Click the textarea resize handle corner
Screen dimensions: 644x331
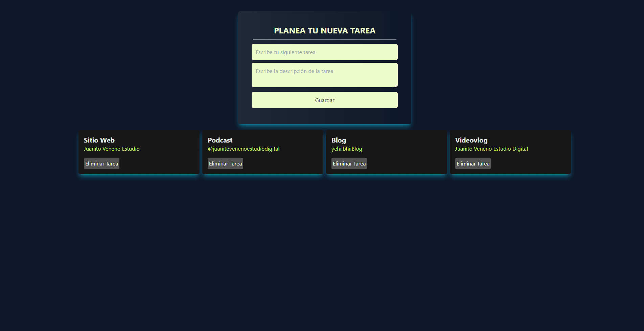click(x=396, y=85)
